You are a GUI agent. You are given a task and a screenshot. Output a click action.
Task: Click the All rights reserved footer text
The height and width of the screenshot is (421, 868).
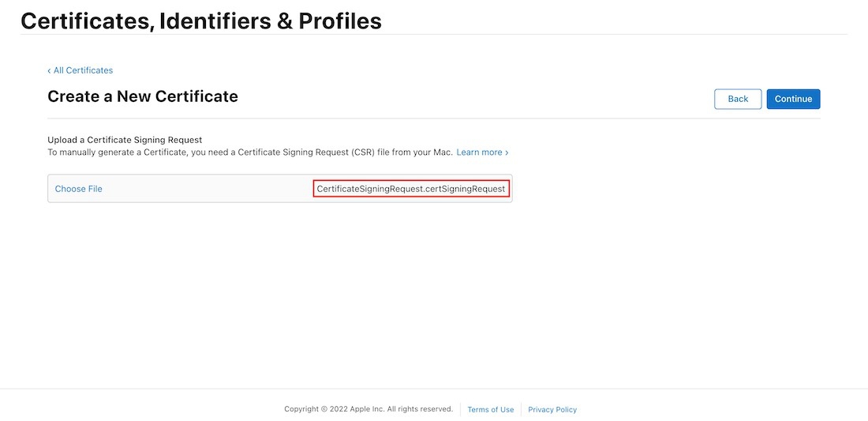[x=420, y=409]
